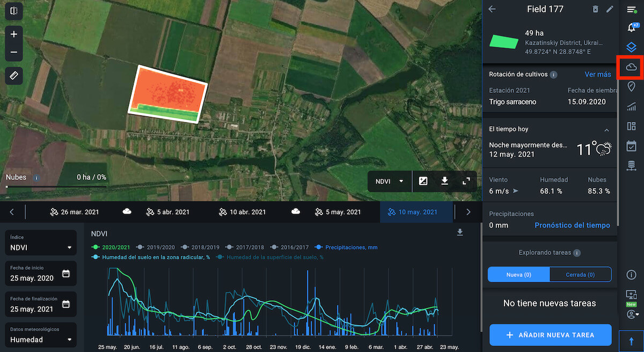Click the split view compare icon
644x352 pixels.
14,10
